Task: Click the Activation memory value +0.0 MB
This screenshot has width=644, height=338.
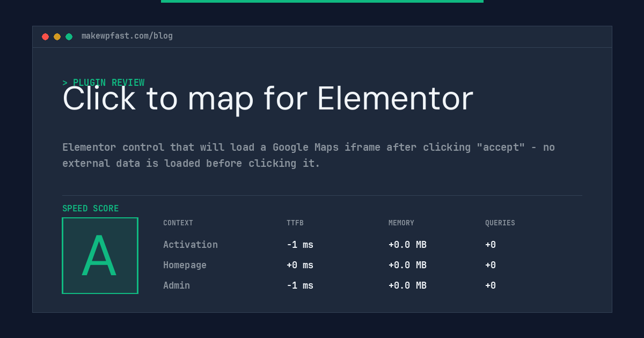Action: [x=407, y=245]
